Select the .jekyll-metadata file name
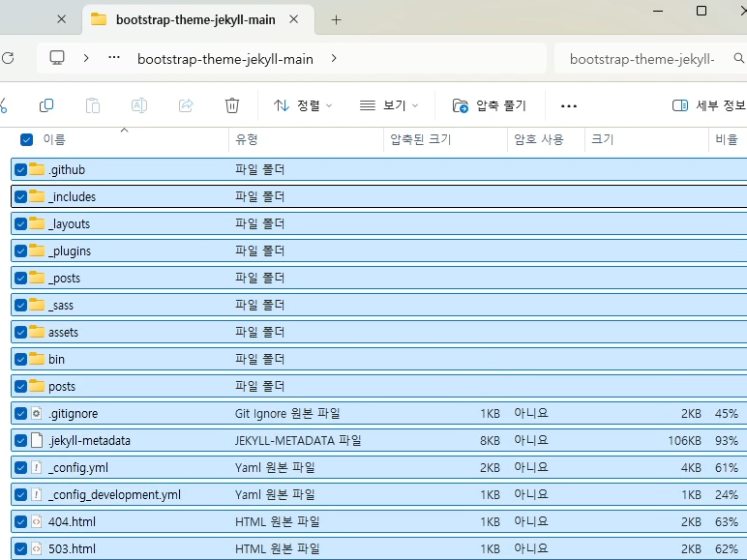The width and height of the screenshot is (747, 560). click(x=89, y=440)
